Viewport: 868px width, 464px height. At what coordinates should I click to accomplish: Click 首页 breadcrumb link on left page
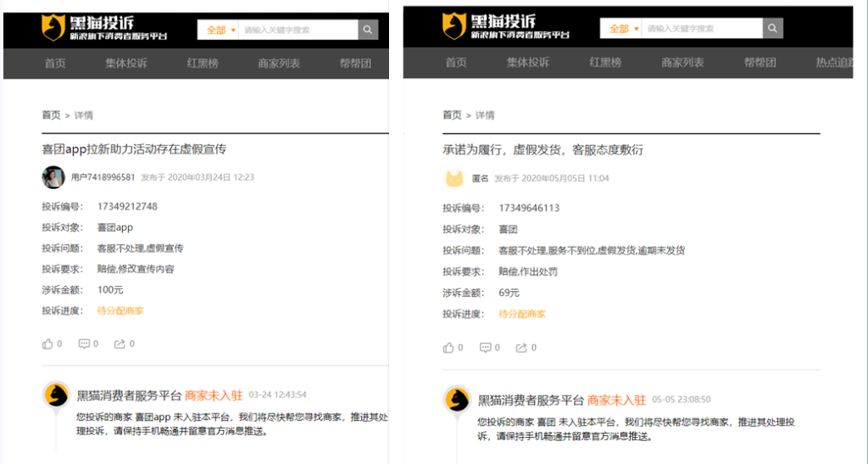coord(51,115)
